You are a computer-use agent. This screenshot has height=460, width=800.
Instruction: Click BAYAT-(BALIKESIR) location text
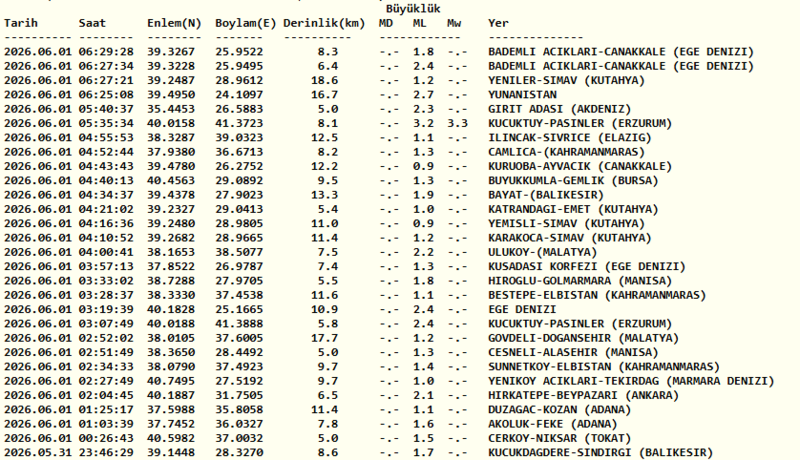[546, 195]
